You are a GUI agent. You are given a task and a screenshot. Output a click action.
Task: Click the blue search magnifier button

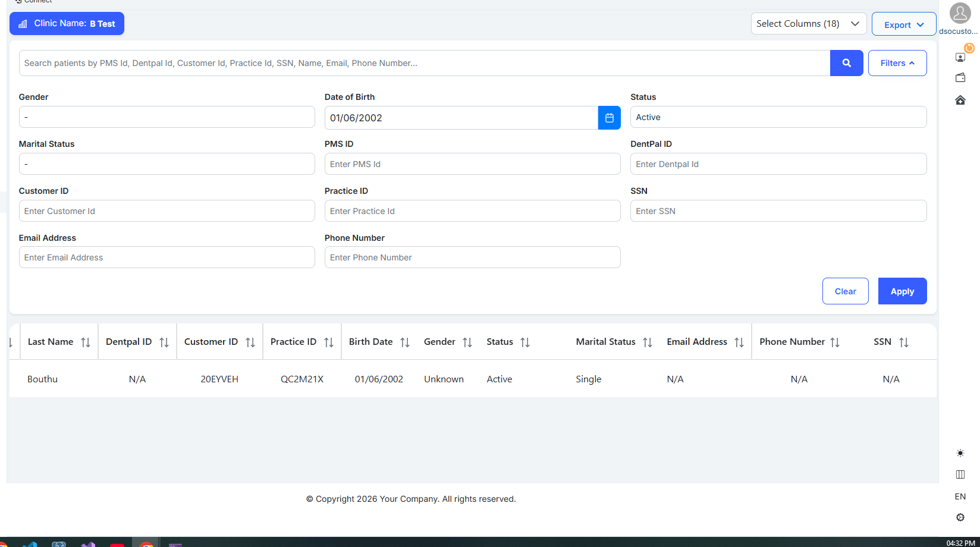click(846, 63)
